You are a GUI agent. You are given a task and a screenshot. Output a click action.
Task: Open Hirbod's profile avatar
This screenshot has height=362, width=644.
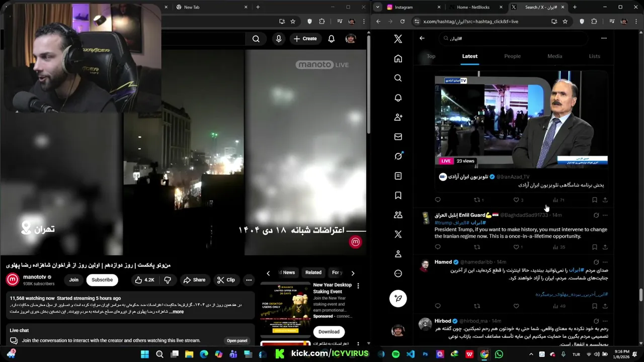click(x=425, y=324)
